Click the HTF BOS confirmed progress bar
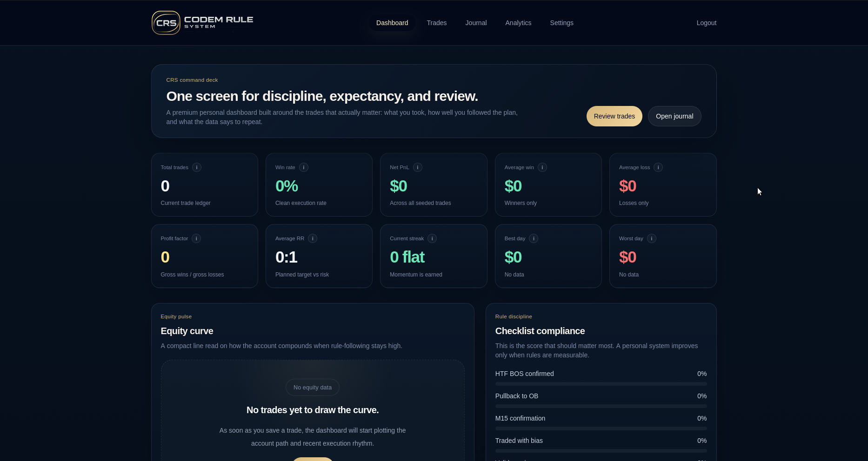Image resolution: width=868 pixels, height=461 pixels. pos(601,384)
